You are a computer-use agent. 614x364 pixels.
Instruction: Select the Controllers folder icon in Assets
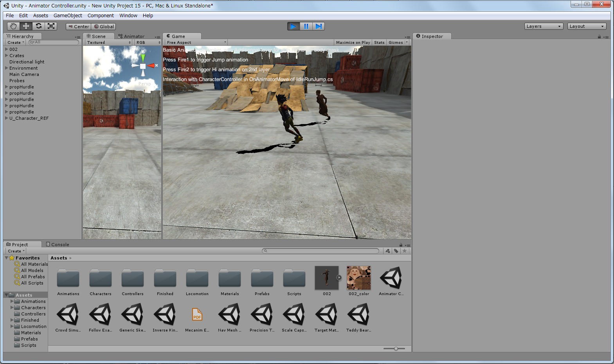click(133, 278)
